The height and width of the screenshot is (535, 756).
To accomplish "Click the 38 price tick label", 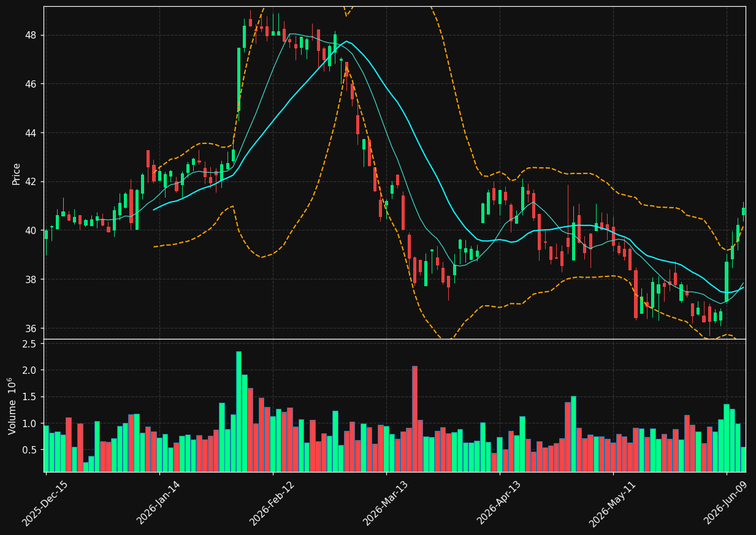I will (x=32, y=279).
